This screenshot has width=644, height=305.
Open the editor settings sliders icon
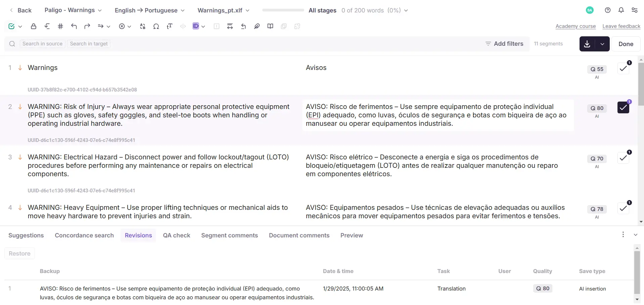click(635, 10)
